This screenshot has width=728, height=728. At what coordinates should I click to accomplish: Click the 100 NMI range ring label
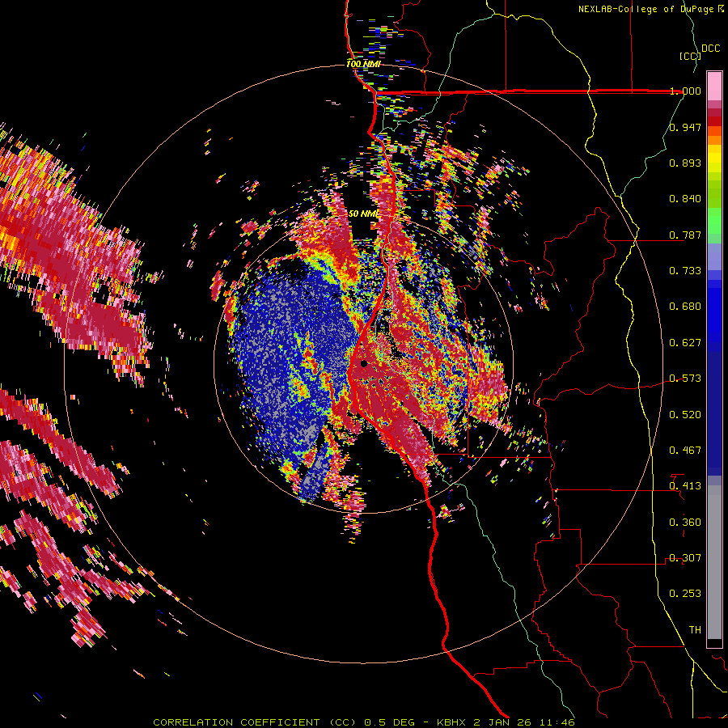(x=363, y=64)
